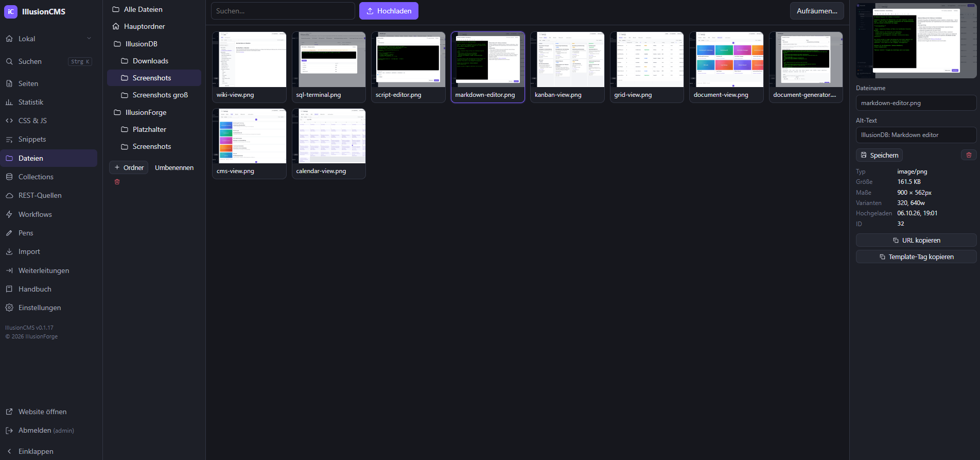Open the IllusionForge folder
Image resolution: width=980 pixels, height=460 pixels.
coord(154,112)
